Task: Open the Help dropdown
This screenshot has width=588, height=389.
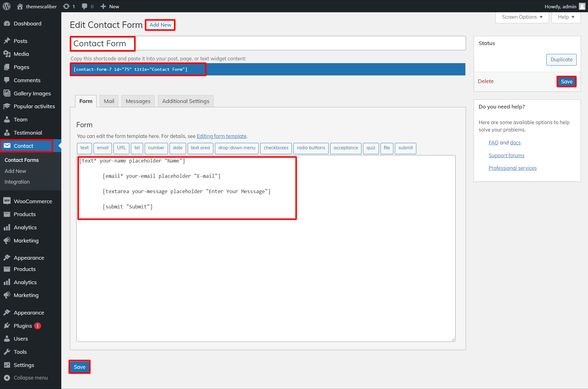Action: (565, 17)
